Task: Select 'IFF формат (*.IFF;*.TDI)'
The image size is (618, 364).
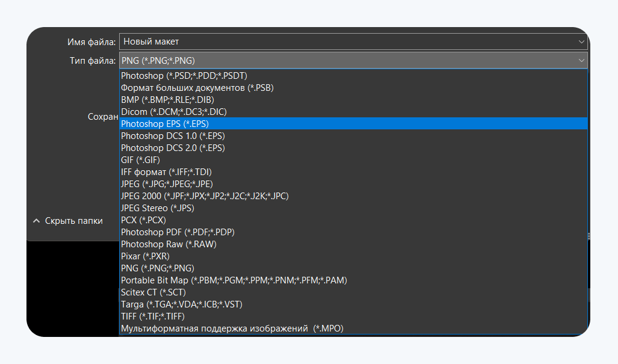Action: [353, 172]
